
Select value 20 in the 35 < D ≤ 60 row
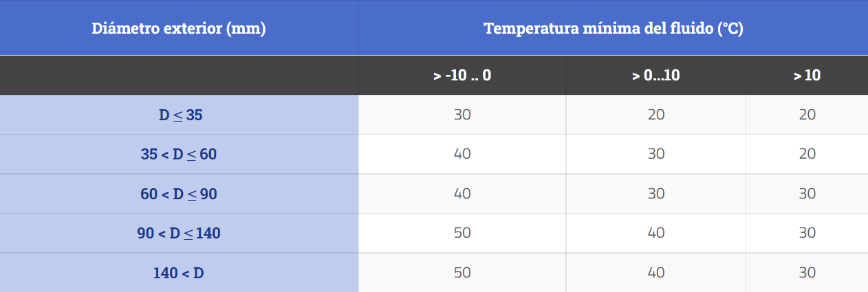point(807,155)
